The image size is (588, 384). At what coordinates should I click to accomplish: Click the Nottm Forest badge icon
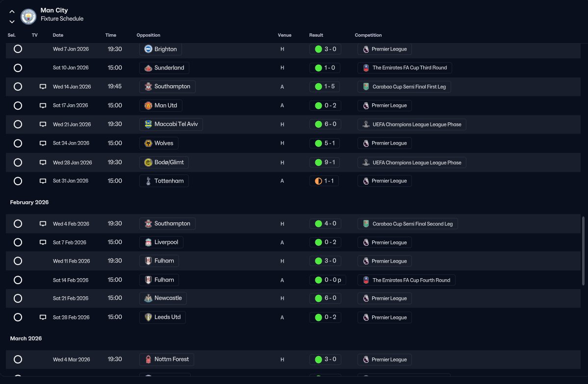[148, 360]
